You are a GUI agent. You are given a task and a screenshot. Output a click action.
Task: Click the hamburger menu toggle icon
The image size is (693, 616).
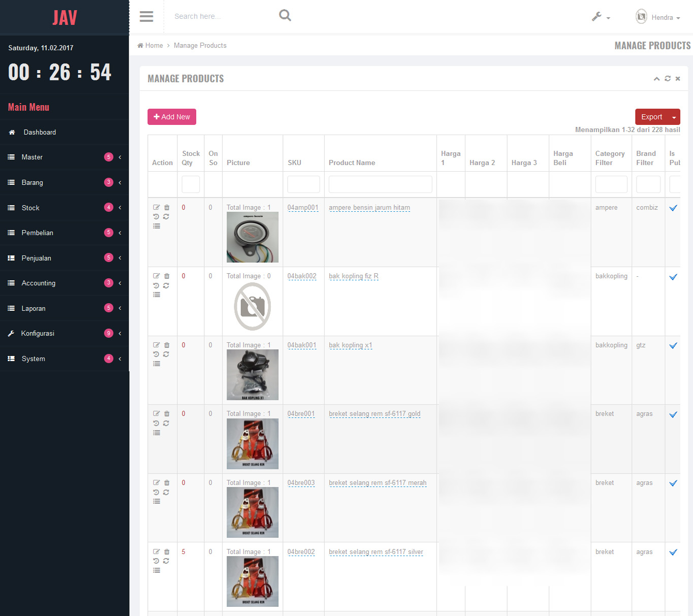tap(146, 17)
